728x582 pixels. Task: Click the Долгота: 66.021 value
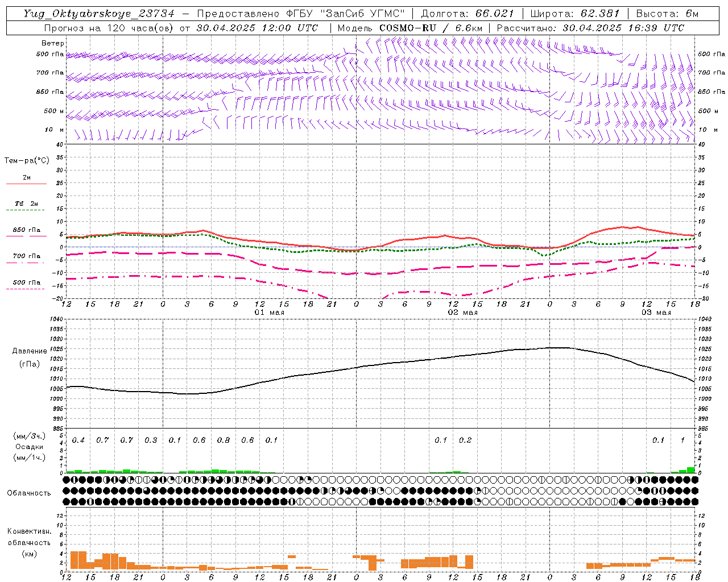pyautogui.click(x=468, y=14)
